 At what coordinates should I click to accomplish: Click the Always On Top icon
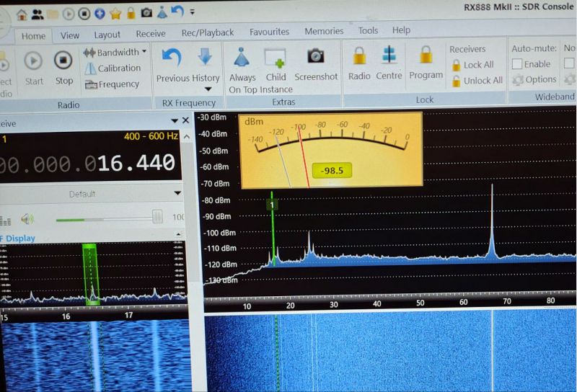coord(242,57)
